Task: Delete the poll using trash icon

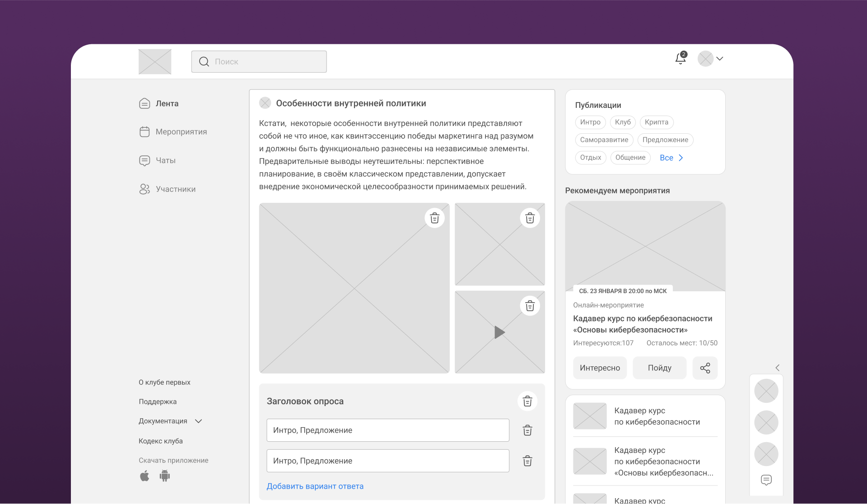Action: pyautogui.click(x=527, y=401)
